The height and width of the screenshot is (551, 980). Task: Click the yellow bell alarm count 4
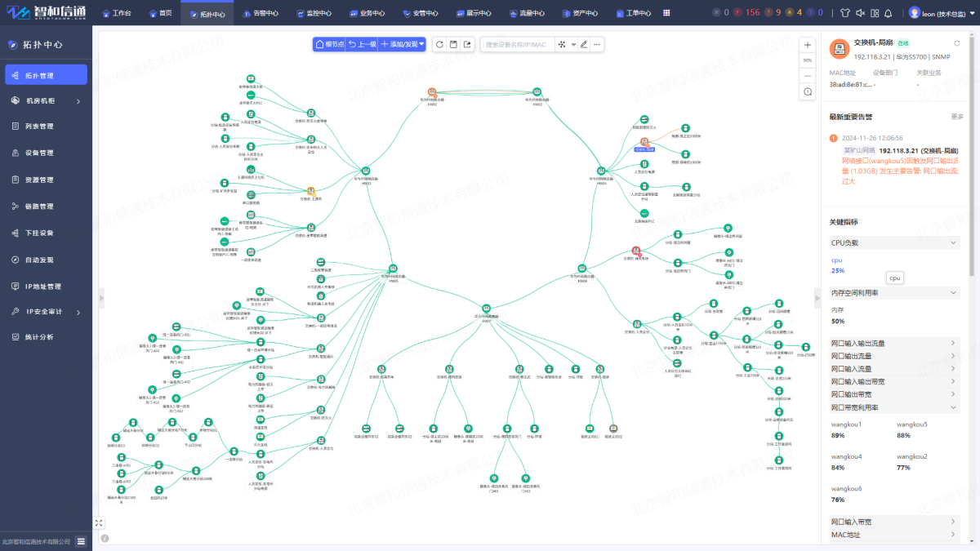[794, 13]
